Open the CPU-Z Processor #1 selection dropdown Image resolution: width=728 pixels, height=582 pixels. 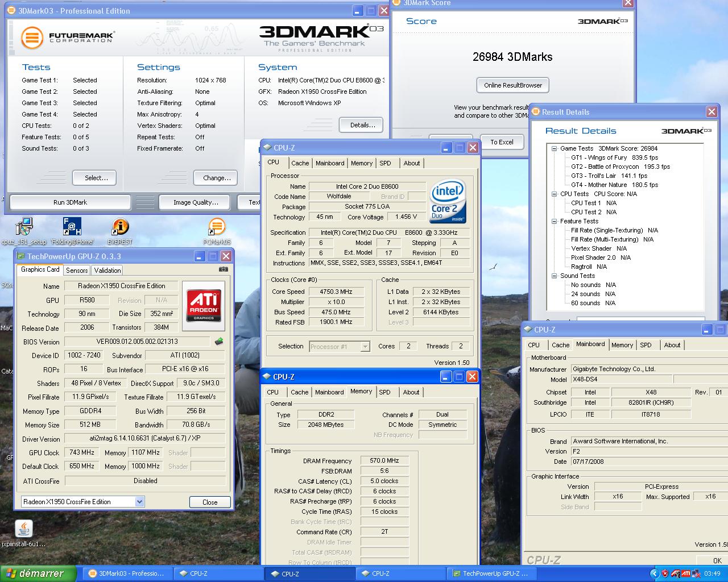[x=365, y=346]
